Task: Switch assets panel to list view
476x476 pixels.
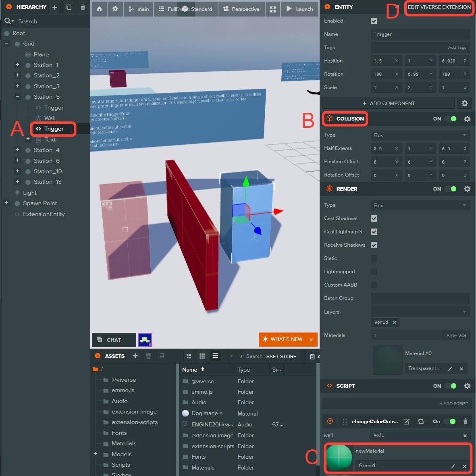Action: [x=216, y=356]
